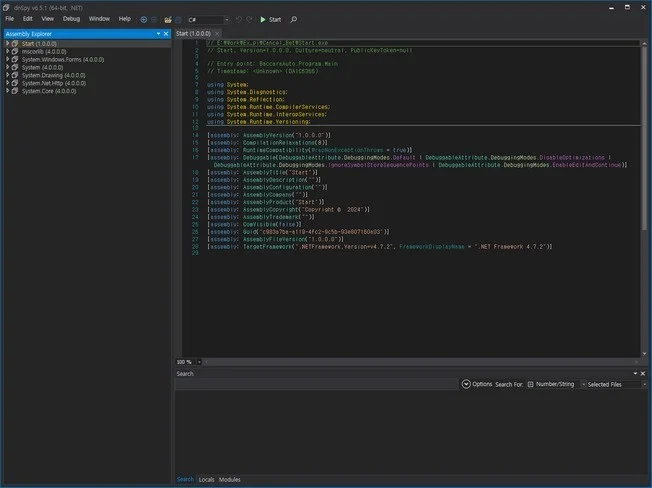This screenshot has width=652, height=488.
Task: Click the Start assembly icon in tree
Action: pyautogui.click(x=15, y=44)
